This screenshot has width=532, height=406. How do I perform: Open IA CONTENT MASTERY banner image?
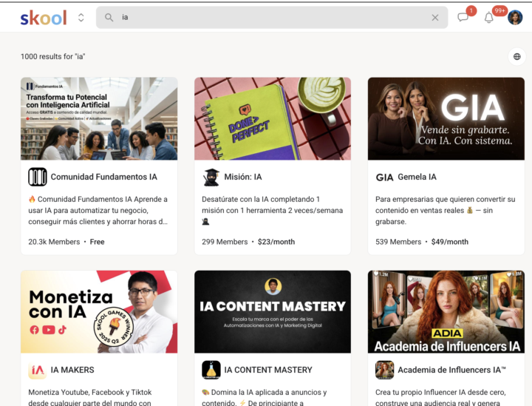pos(273,311)
